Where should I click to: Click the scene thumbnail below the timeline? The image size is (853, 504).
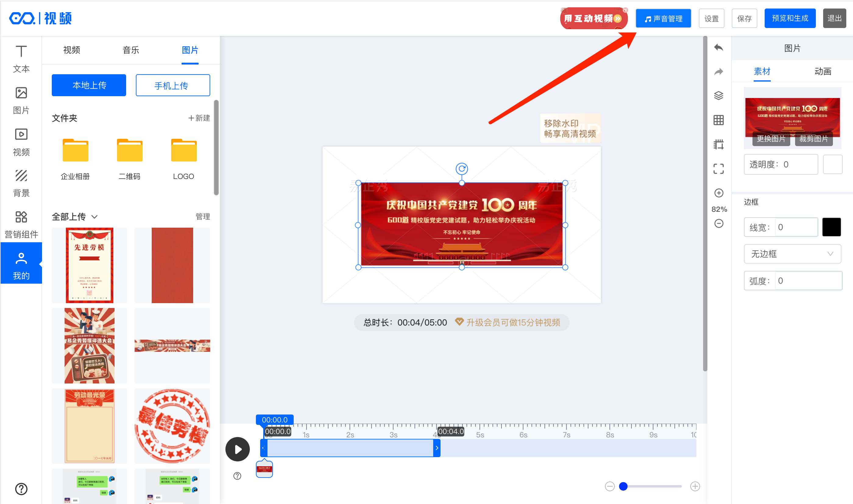[264, 469]
